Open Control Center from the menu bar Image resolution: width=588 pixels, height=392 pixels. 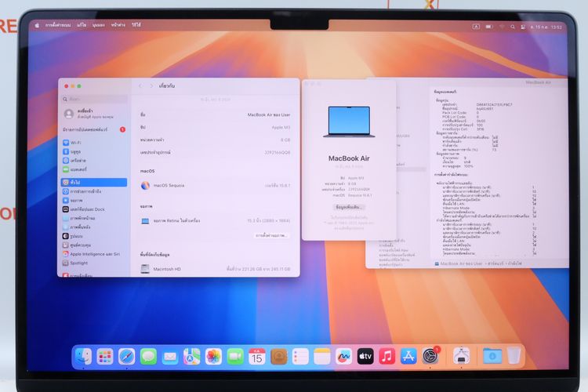coord(523,27)
